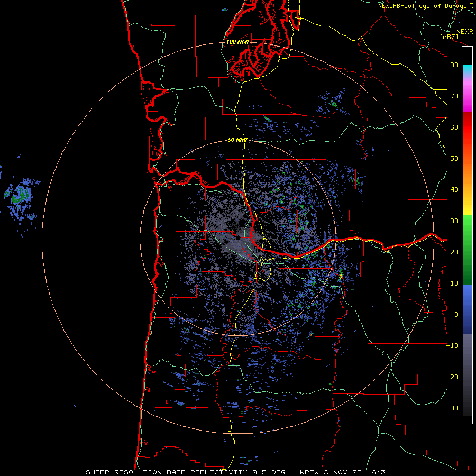476x476 pixels.
Task: Click the 80 value on dBZ scale
Action: click(x=454, y=65)
